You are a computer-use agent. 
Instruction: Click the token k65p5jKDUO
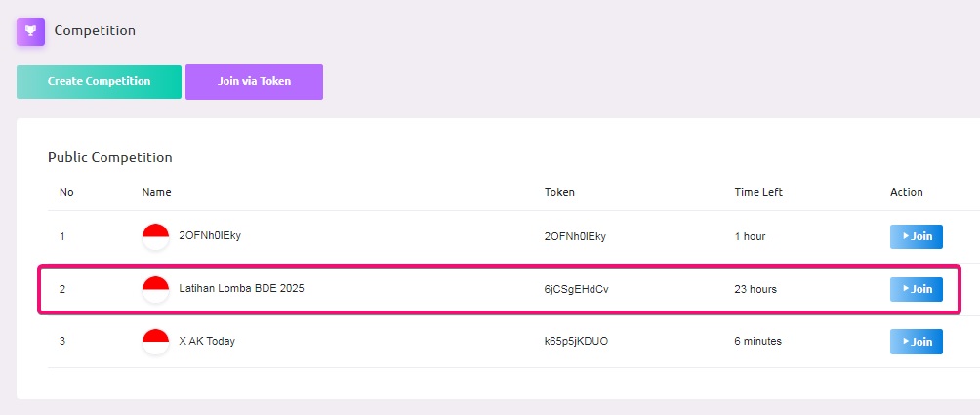coord(576,341)
